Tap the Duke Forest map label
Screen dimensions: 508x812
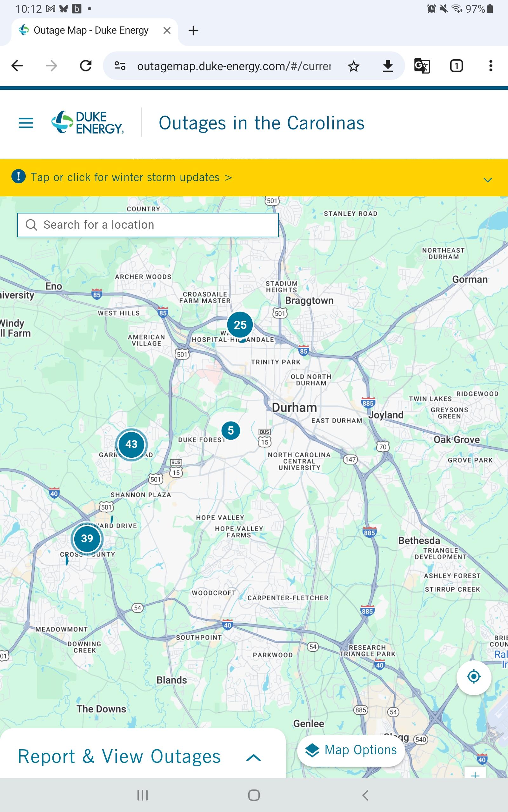201,440
